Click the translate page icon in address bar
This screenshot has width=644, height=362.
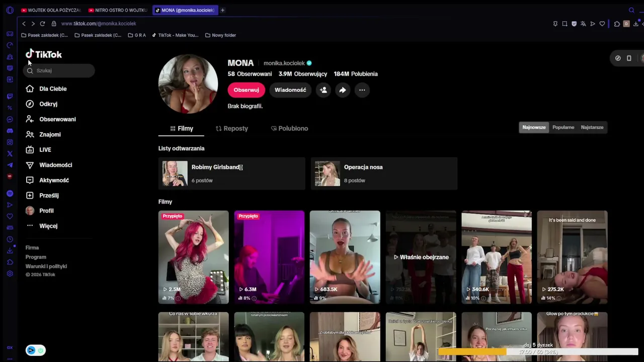point(583,24)
